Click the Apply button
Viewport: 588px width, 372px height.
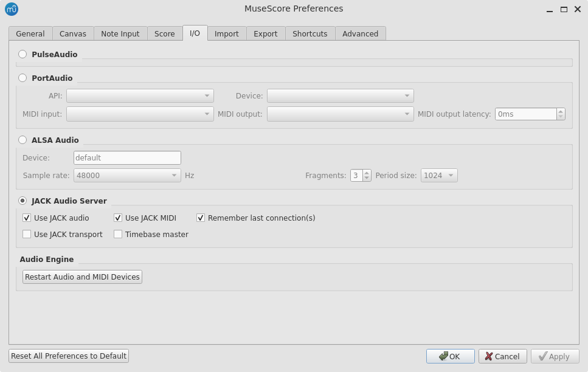coord(555,356)
